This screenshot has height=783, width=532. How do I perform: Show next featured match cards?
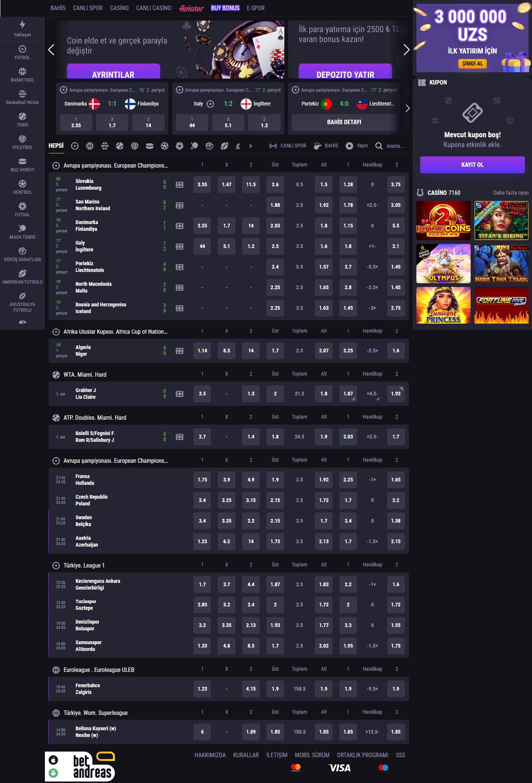[407, 108]
